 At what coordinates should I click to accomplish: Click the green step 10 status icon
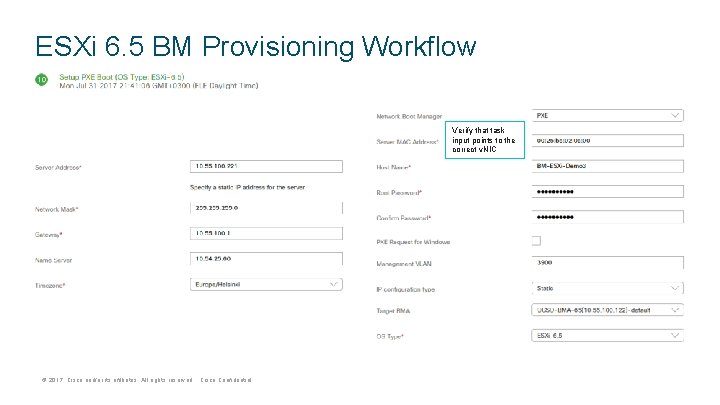point(41,79)
